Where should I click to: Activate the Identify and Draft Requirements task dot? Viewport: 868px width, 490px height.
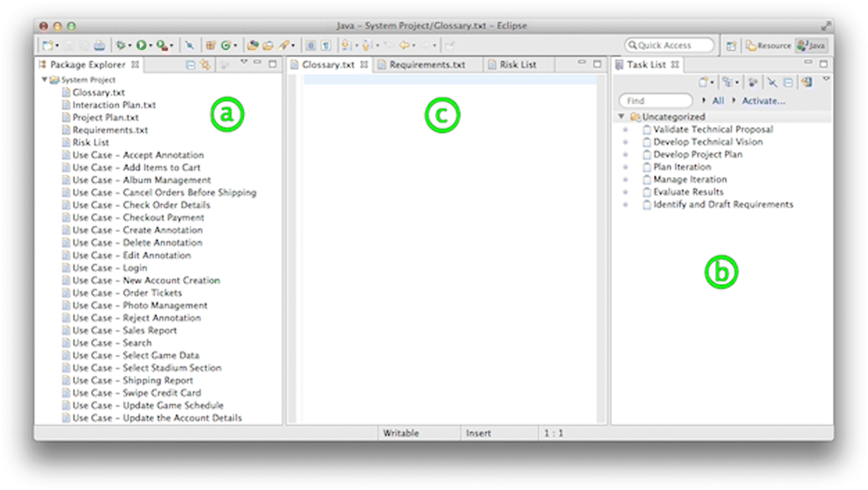(x=626, y=204)
